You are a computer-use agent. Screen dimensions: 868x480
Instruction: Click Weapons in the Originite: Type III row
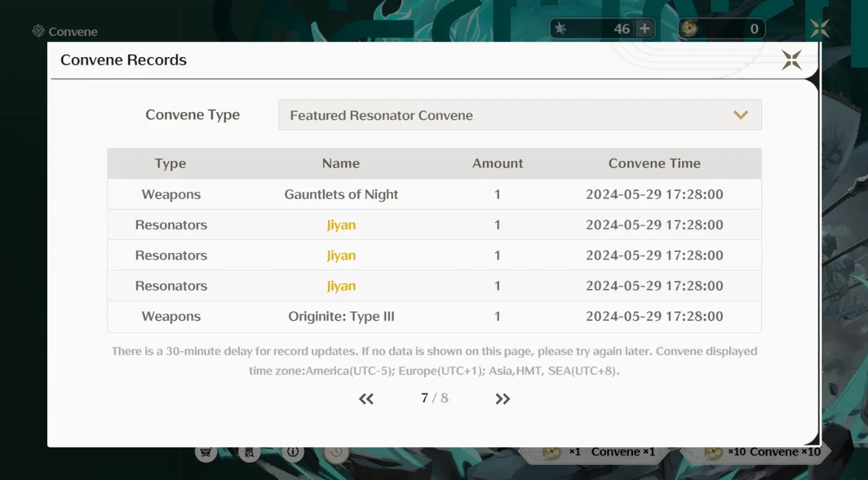171,316
